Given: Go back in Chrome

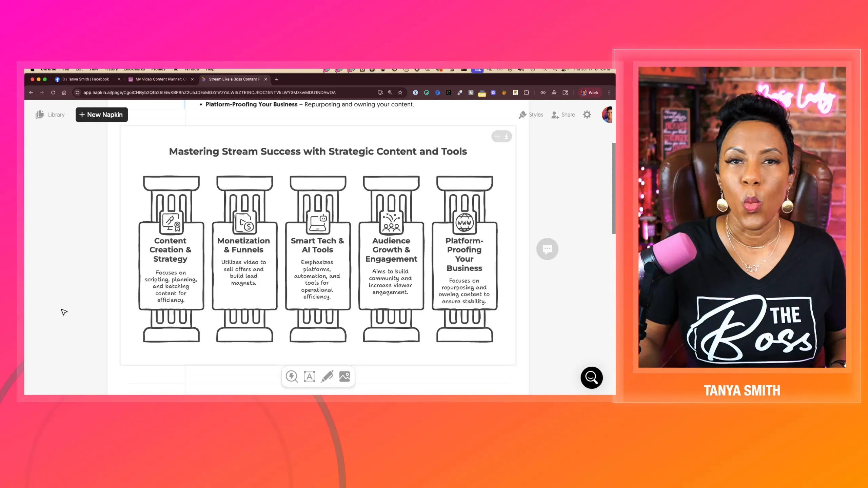Looking at the screenshot, I should 31,93.
